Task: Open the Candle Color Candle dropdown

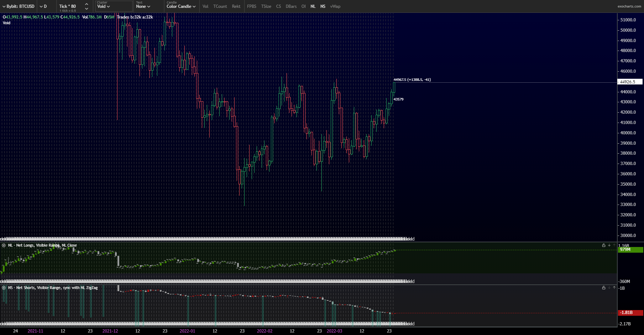Action: [181, 6]
